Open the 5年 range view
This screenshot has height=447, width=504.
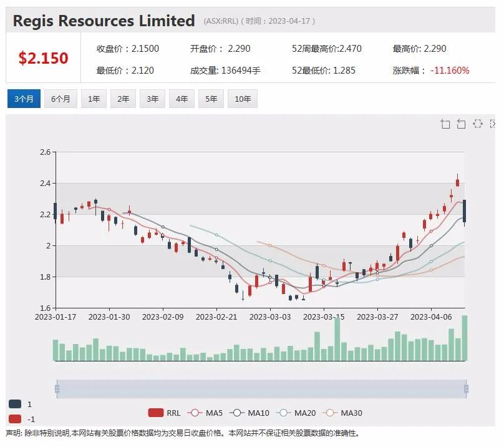pyautogui.click(x=211, y=99)
